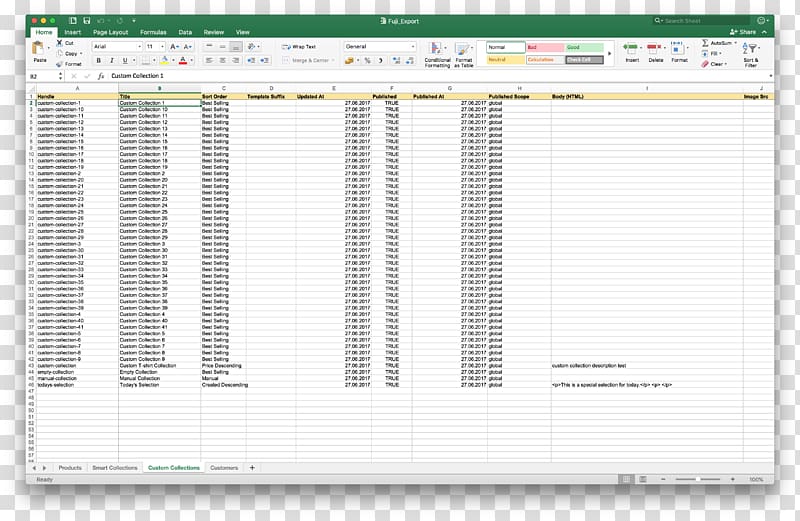This screenshot has height=521, width=800.
Task: Switch to Page Layout view in status bar
Action: (x=643, y=479)
